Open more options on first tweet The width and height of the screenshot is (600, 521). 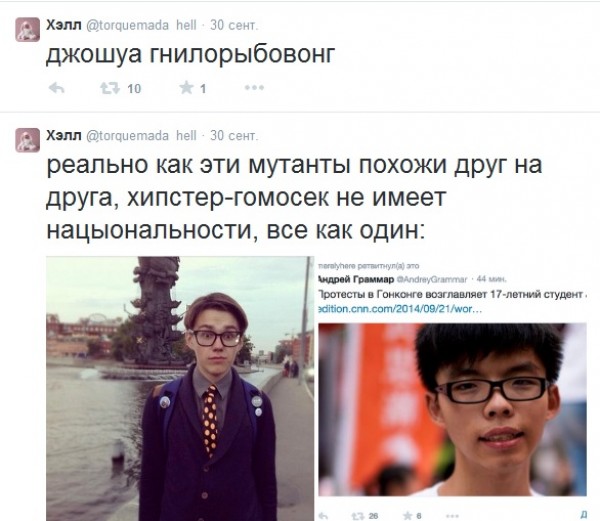pos(254,88)
